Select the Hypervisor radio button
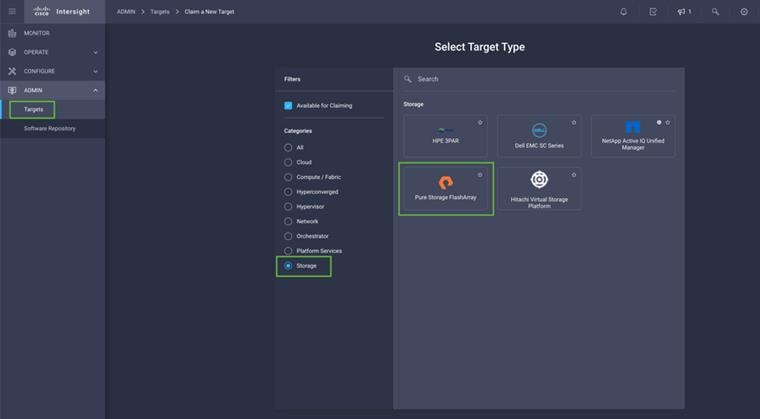This screenshot has width=760, height=419. [x=288, y=207]
